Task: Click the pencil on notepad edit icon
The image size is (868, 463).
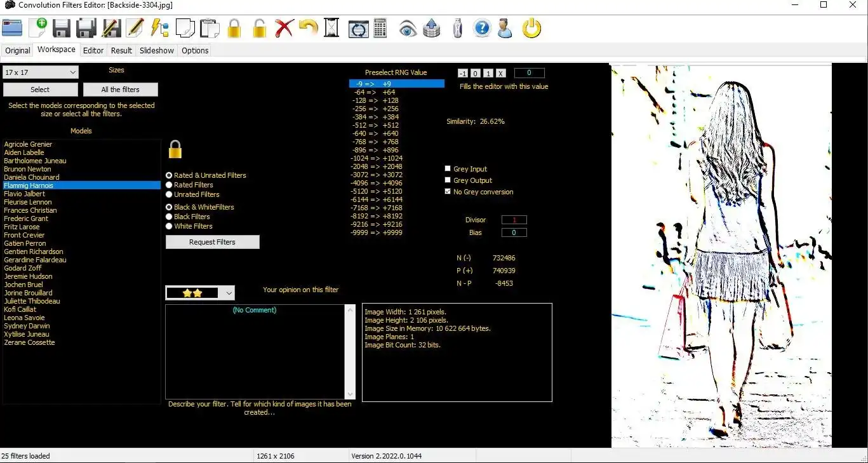Action: 135,29
